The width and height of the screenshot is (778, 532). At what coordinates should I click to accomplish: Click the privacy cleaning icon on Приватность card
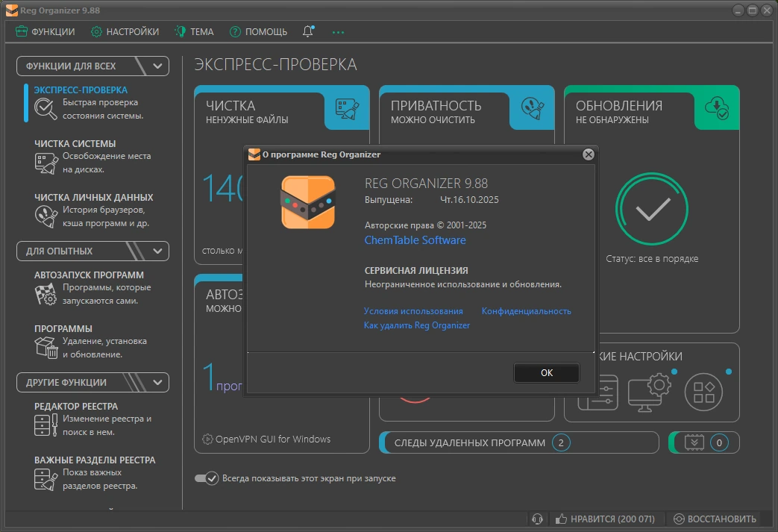[x=533, y=108]
